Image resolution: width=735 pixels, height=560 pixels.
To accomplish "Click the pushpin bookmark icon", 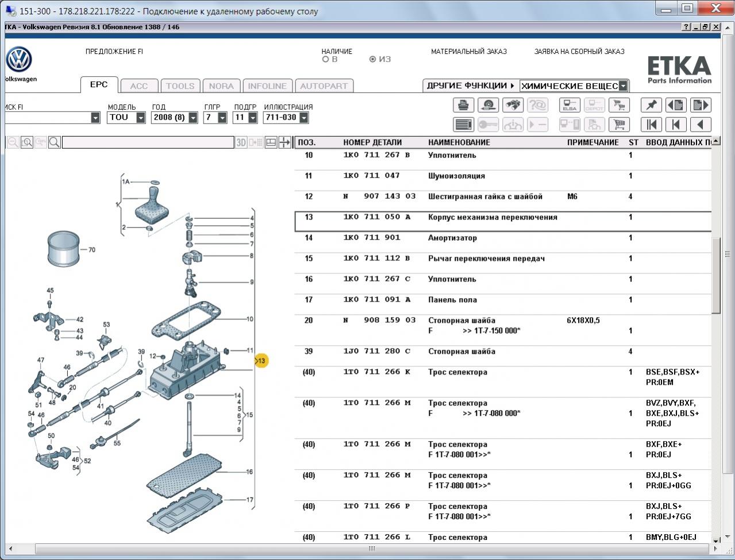I will (x=651, y=105).
